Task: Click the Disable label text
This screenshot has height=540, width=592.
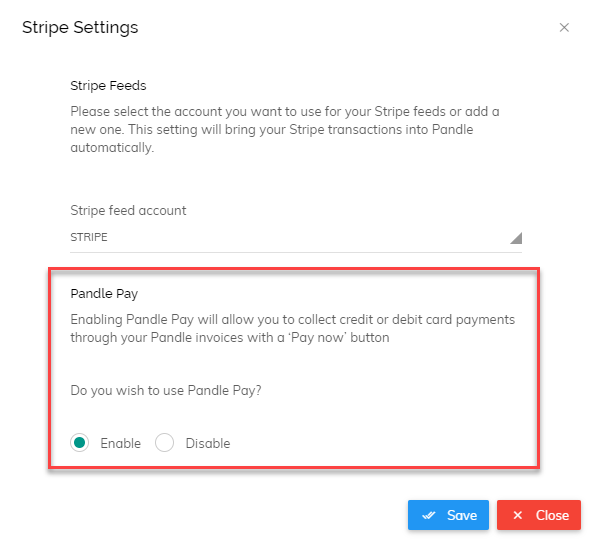Action: [208, 443]
